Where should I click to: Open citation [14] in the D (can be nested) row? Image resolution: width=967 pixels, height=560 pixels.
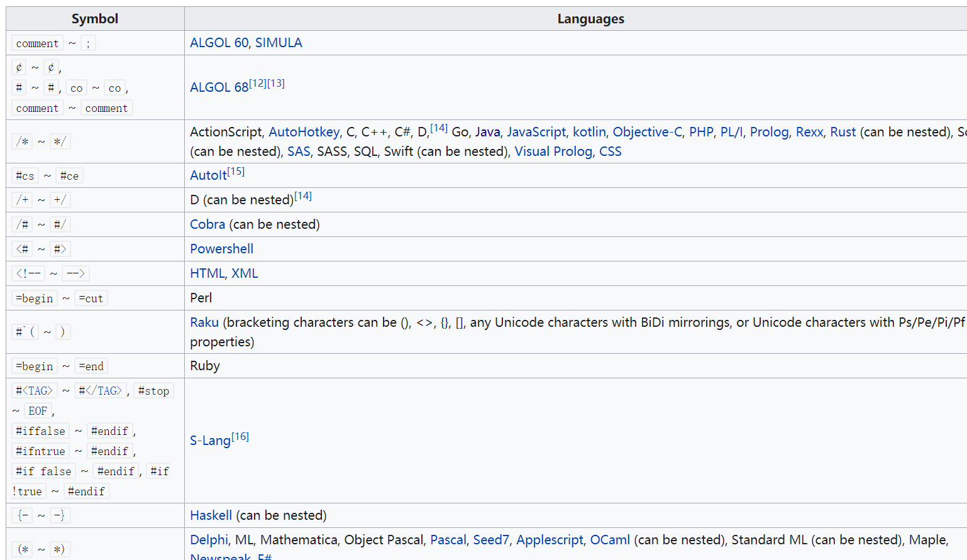(303, 195)
